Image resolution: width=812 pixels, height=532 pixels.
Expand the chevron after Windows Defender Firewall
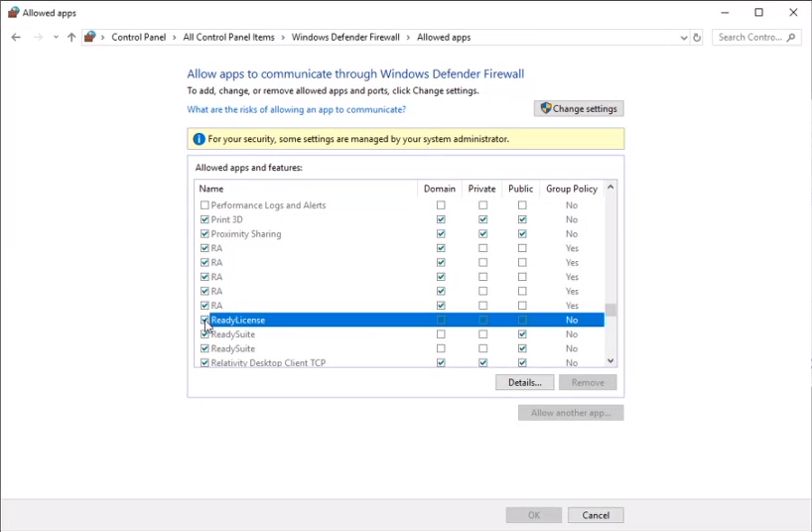(409, 38)
